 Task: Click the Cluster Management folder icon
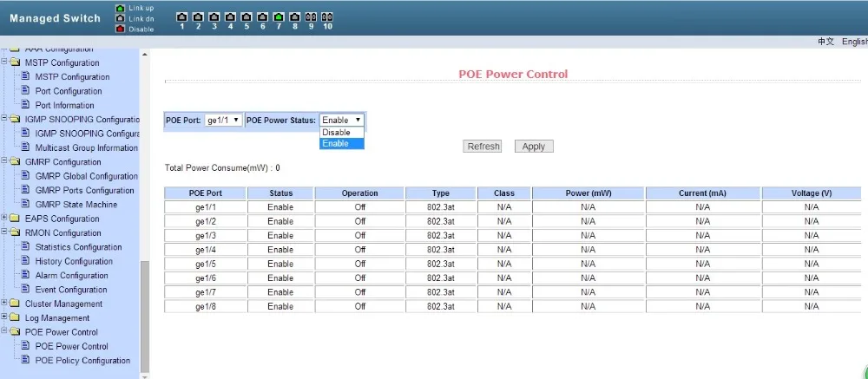pos(15,304)
